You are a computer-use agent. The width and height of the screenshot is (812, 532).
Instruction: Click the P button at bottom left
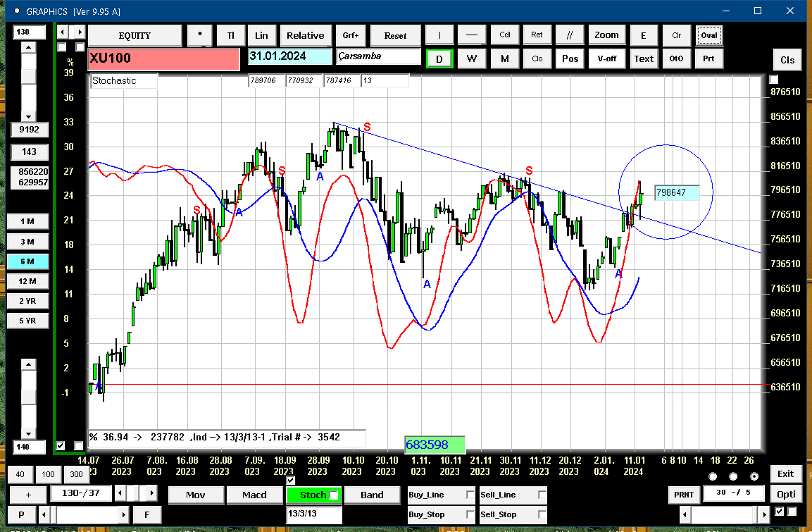(22, 514)
